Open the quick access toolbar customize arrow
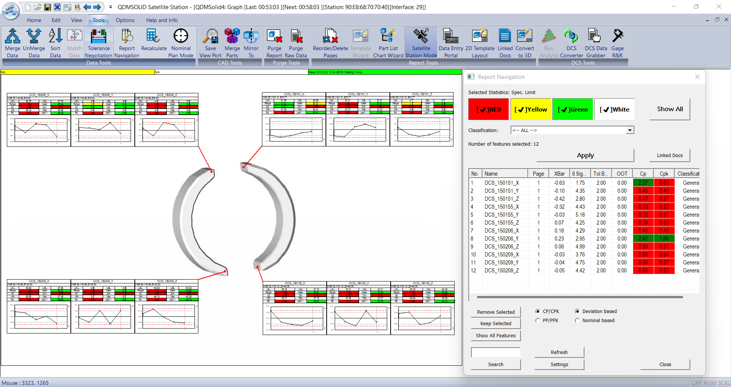The image size is (731, 387). [110, 7]
